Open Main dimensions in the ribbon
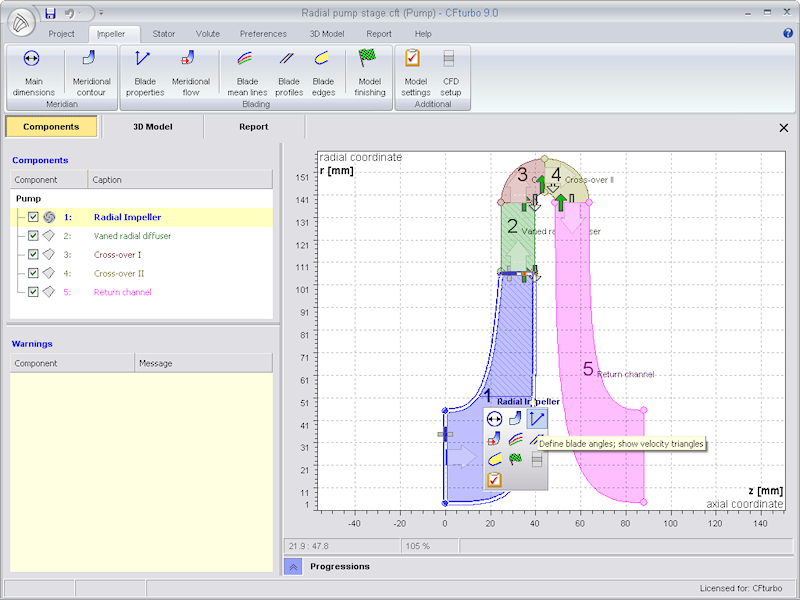Image resolution: width=800 pixels, height=600 pixels. click(x=34, y=73)
